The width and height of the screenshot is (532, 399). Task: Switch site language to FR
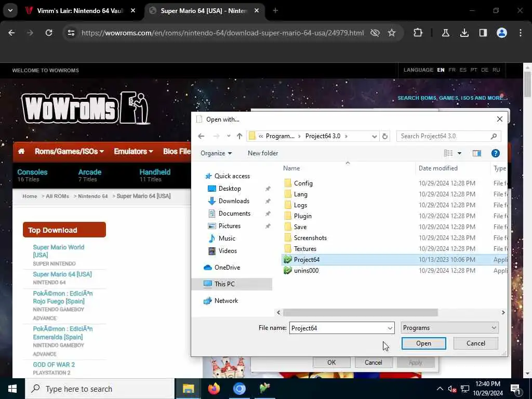451,70
